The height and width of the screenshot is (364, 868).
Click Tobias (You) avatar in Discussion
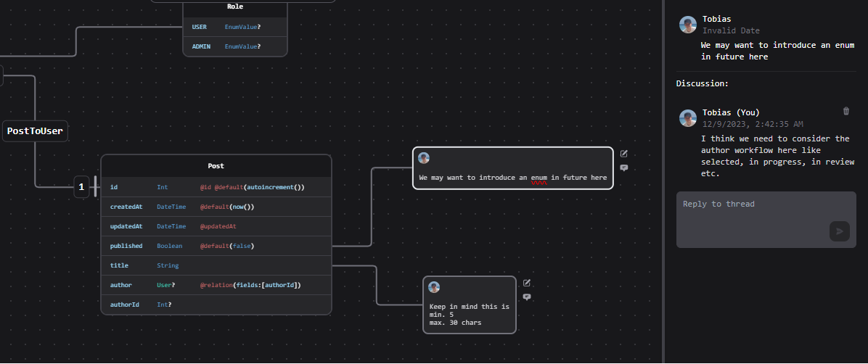(688, 118)
